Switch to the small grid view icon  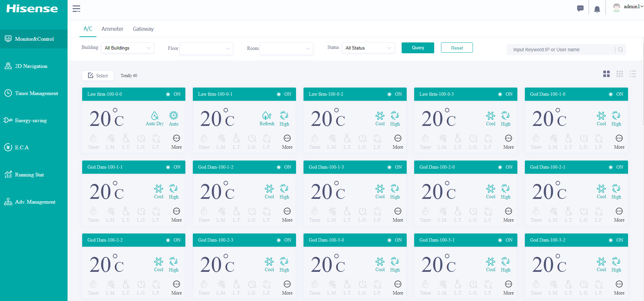pyautogui.click(x=620, y=74)
